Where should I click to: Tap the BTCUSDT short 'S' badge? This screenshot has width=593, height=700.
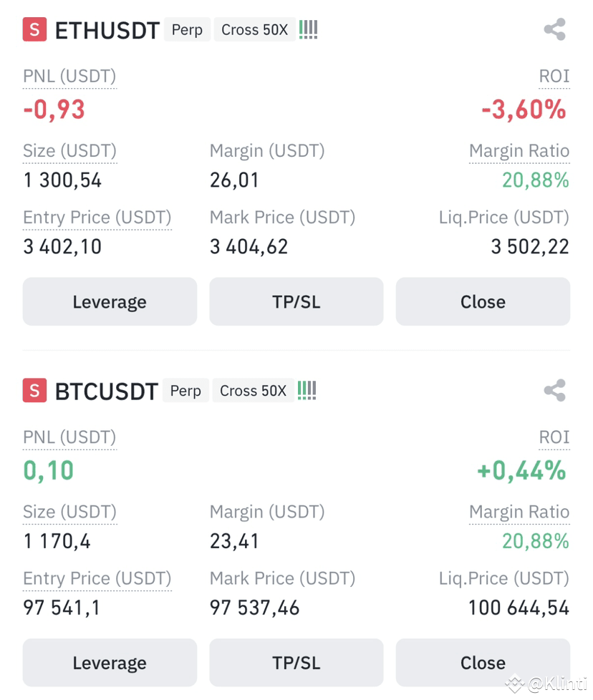(x=35, y=391)
